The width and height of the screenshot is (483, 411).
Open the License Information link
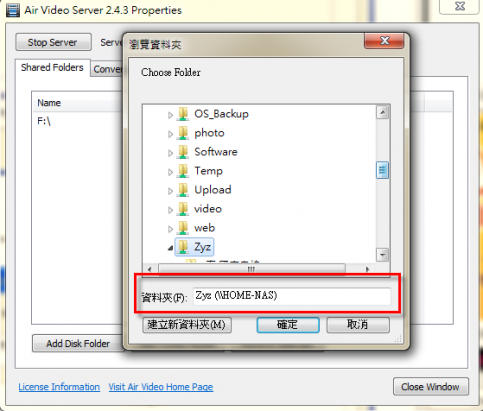click(59, 387)
